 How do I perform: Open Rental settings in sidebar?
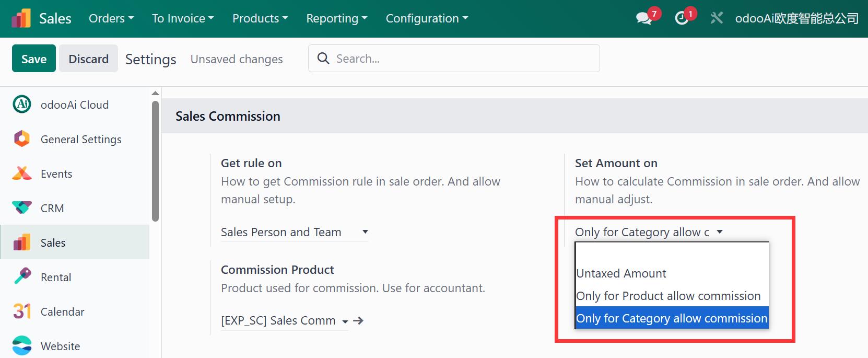[x=56, y=277]
